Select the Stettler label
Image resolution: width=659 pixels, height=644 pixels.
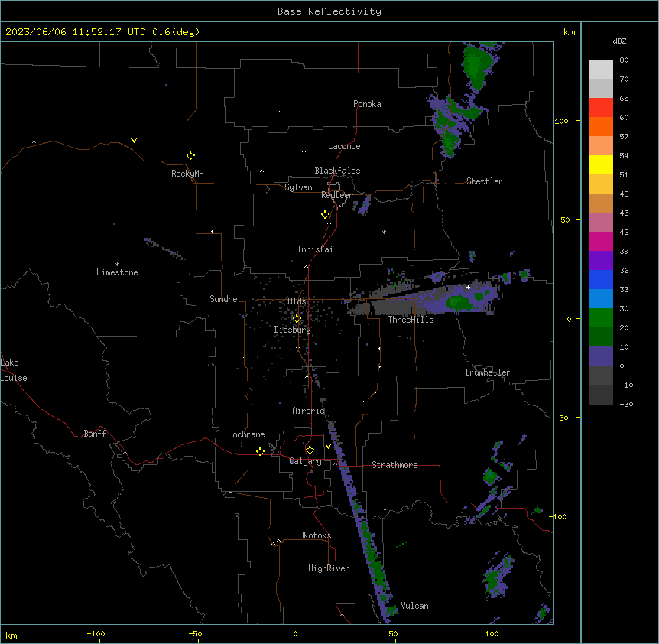(x=485, y=181)
